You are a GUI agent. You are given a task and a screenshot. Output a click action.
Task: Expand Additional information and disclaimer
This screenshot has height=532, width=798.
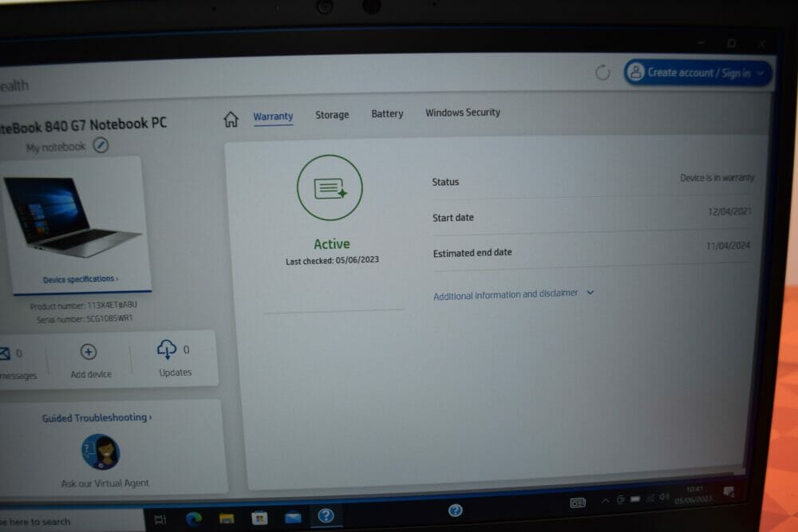[x=513, y=294]
